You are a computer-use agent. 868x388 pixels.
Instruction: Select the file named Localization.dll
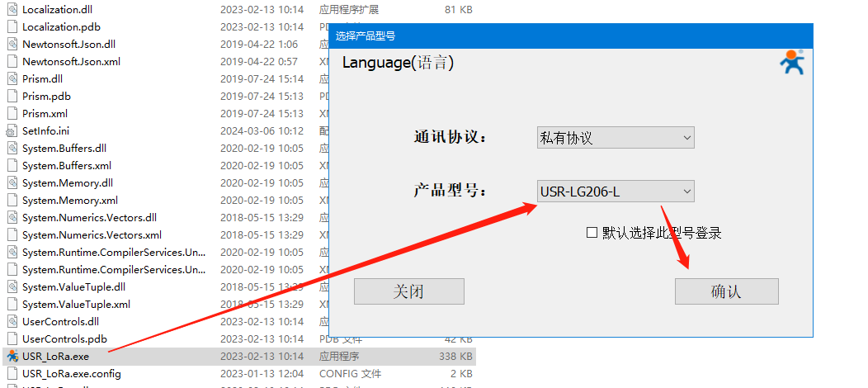tap(58, 9)
